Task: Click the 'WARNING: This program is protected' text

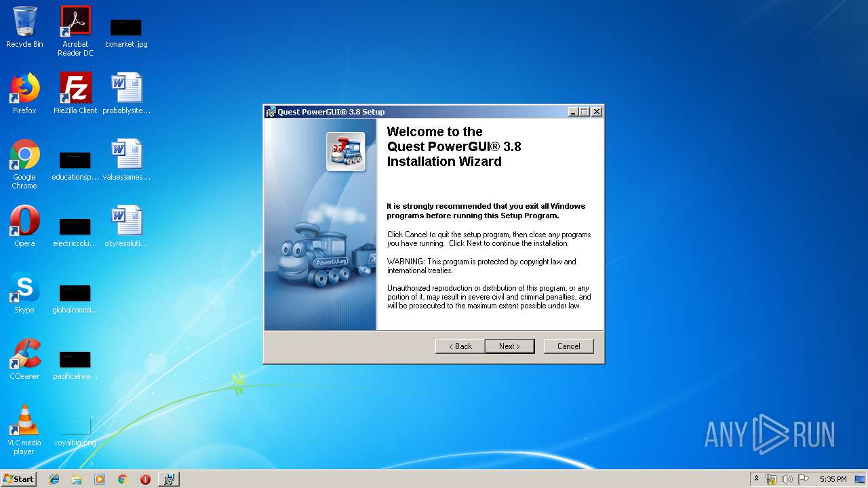Action: 481,266
